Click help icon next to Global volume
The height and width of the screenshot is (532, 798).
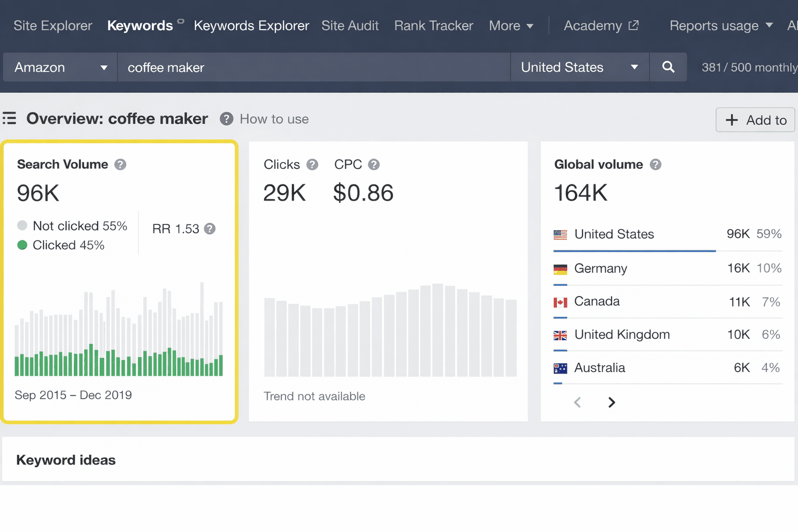(656, 165)
